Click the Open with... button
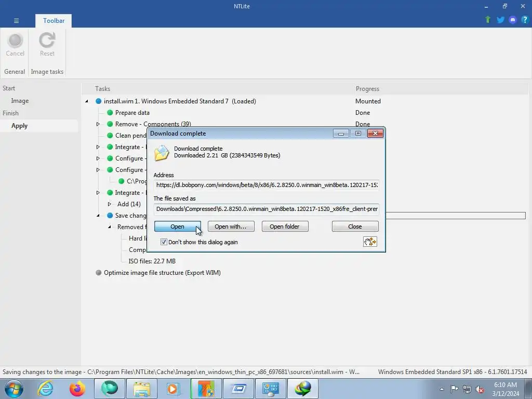Screen dimensions: 532x399 (231, 227)
